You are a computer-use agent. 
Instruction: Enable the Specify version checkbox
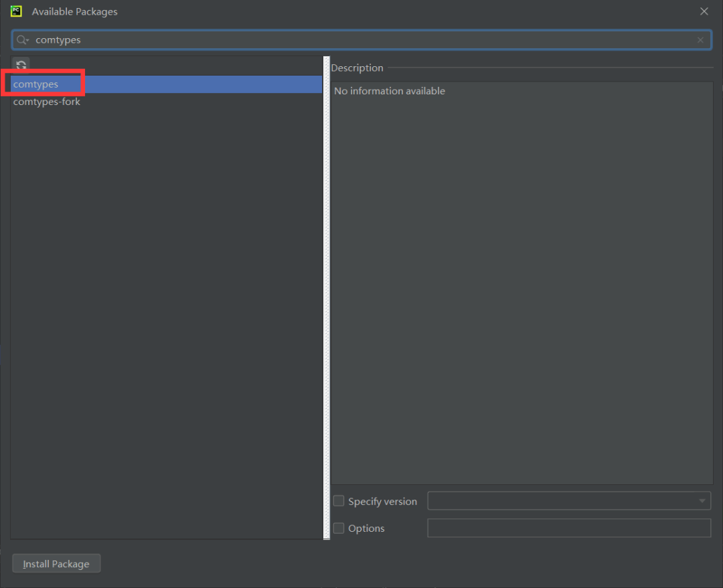(x=339, y=501)
